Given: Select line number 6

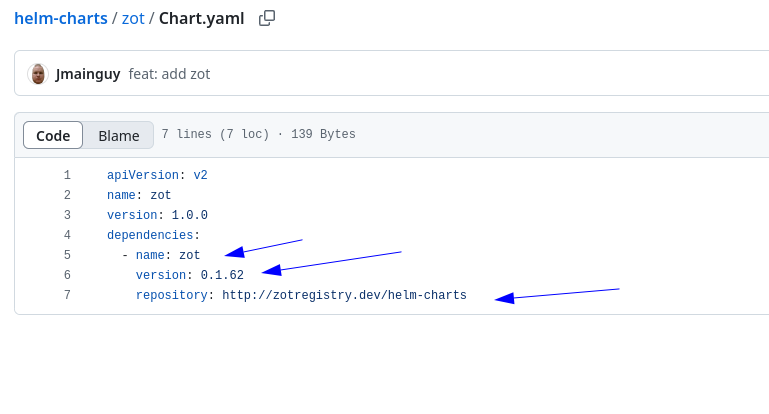Looking at the screenshot, I should pyautogui.click(x=67, y=275).
